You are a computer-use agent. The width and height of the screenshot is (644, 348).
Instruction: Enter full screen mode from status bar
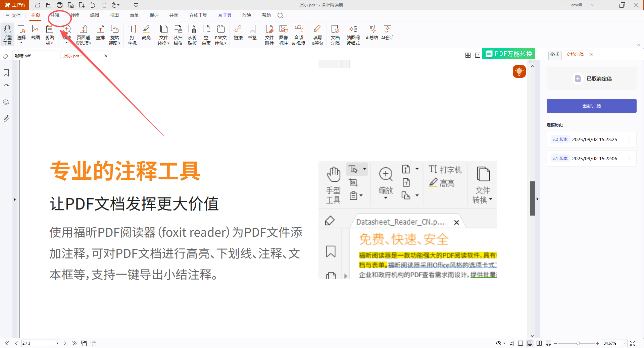[x=633, y=343]
